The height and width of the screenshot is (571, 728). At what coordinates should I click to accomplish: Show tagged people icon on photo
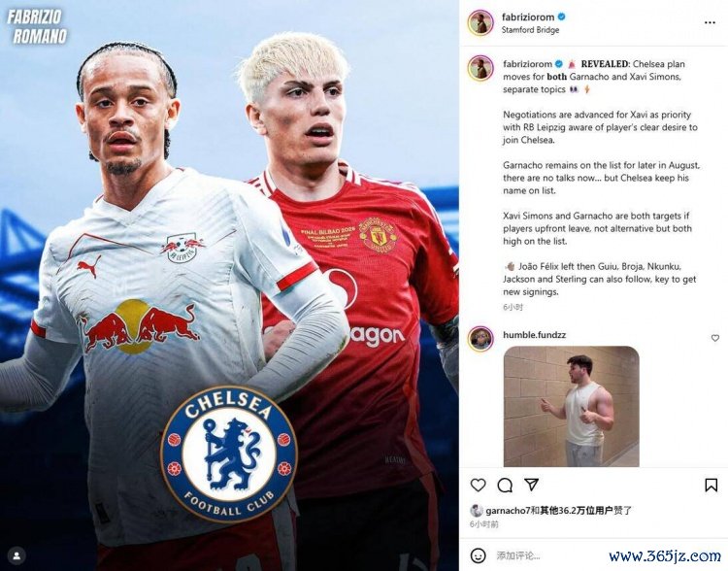tap(17, 555)
